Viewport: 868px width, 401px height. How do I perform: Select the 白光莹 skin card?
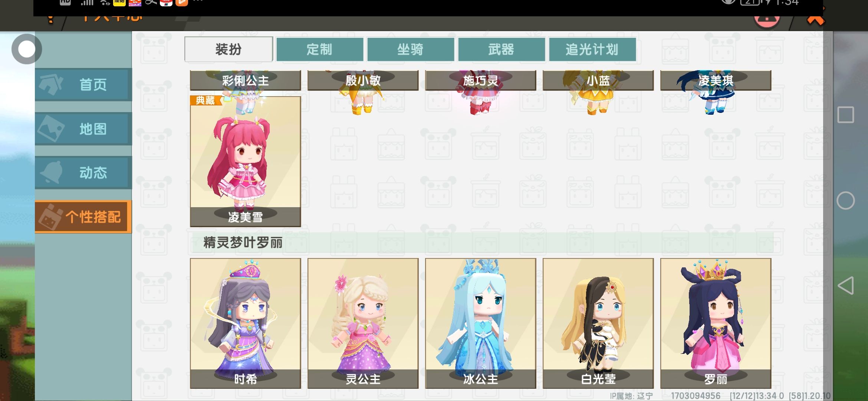tap(598, 323)
